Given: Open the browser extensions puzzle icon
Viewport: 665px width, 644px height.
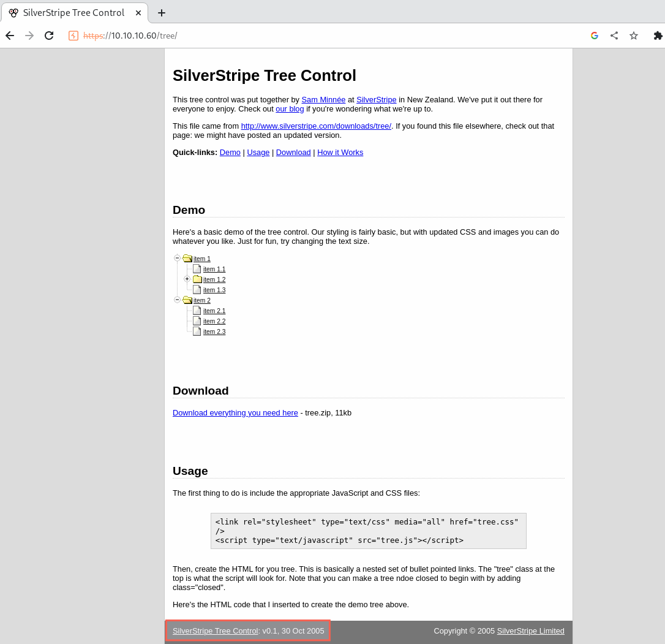Looking at the screenshot, I should [658, 36].
